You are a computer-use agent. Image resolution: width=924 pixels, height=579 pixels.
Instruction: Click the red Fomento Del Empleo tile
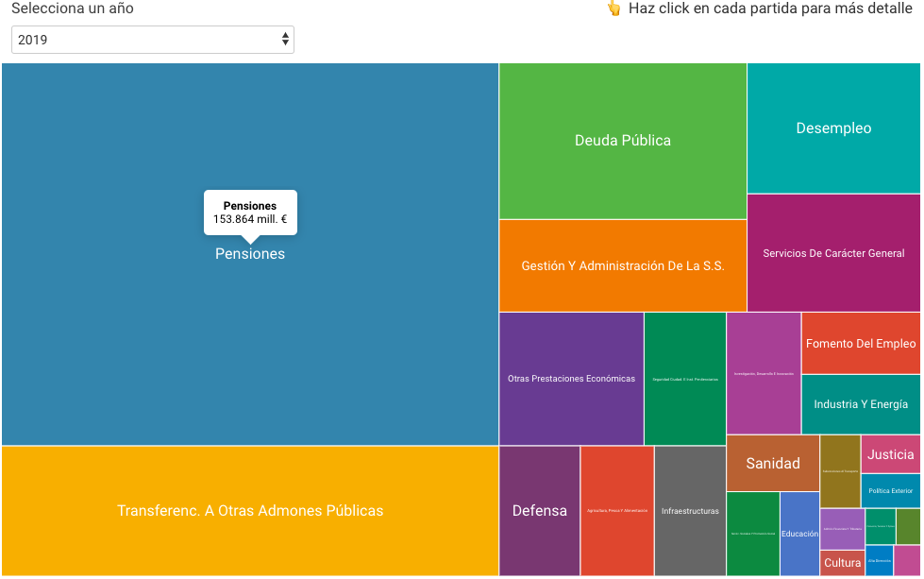(861, 344)
